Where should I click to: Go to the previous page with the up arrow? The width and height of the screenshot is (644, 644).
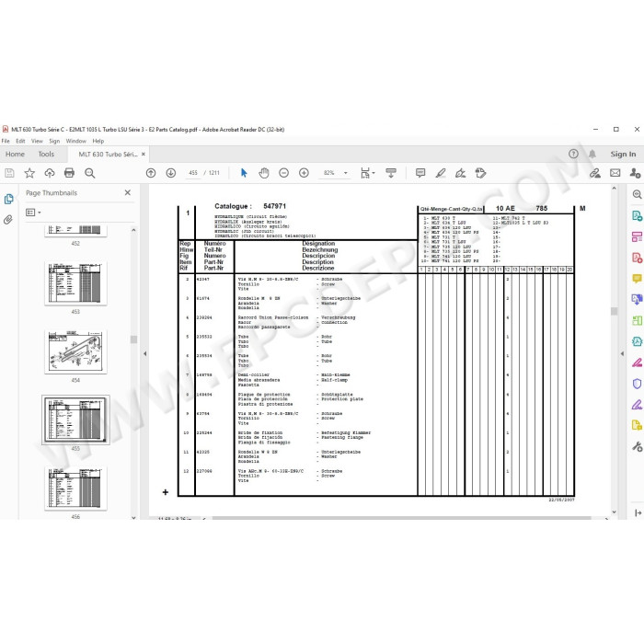click(151, 173)
